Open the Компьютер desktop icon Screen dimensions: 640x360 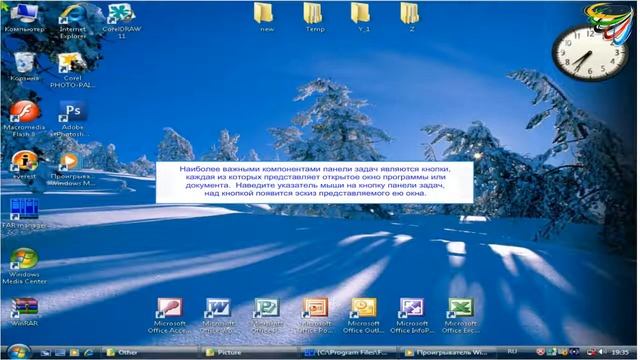click(24, 18)
